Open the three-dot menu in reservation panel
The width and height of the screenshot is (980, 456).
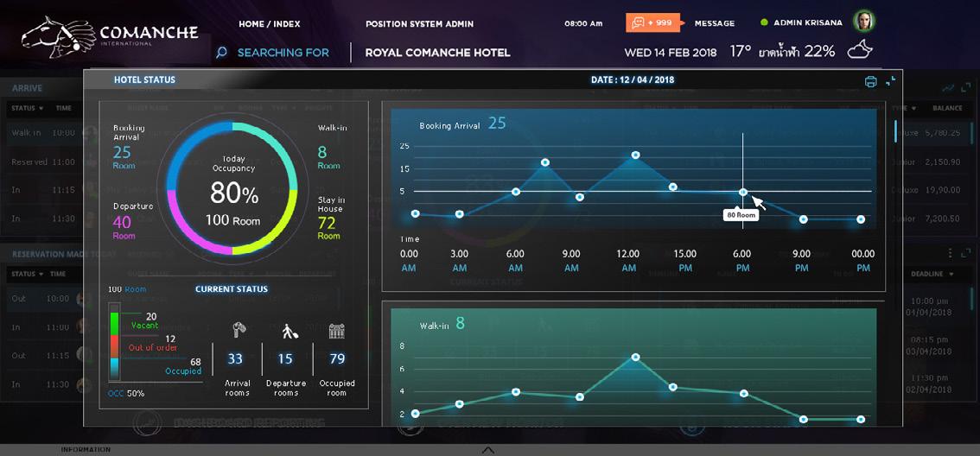point(951,253)
